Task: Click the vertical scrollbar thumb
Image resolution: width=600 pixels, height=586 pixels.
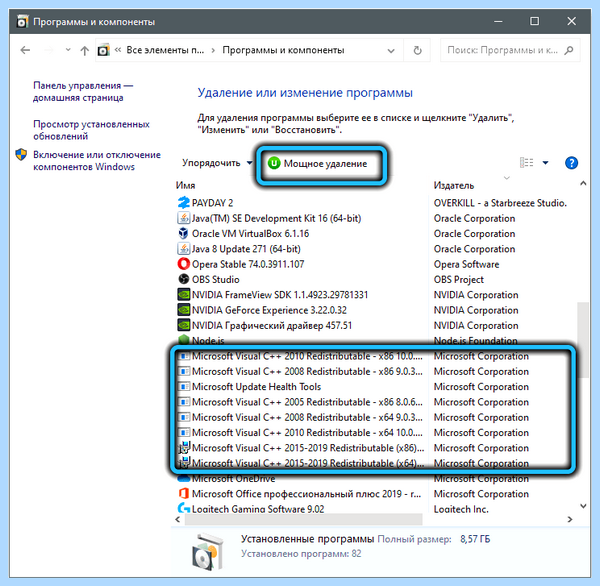Action: click(583, 340)
